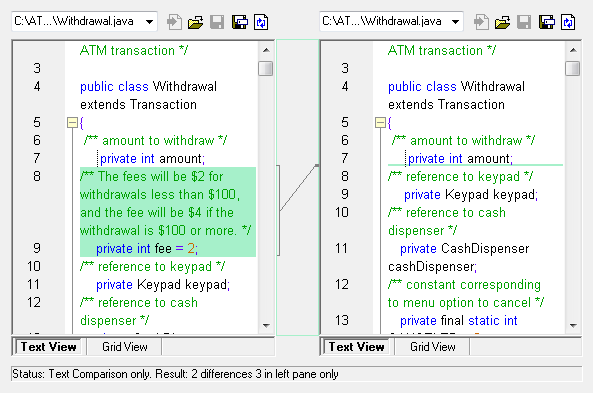The height and width of the screenshot is (393, 593).
Task: Click 'ATM transaction */' comment in the left pane
Action: click(x=134, y=50)
